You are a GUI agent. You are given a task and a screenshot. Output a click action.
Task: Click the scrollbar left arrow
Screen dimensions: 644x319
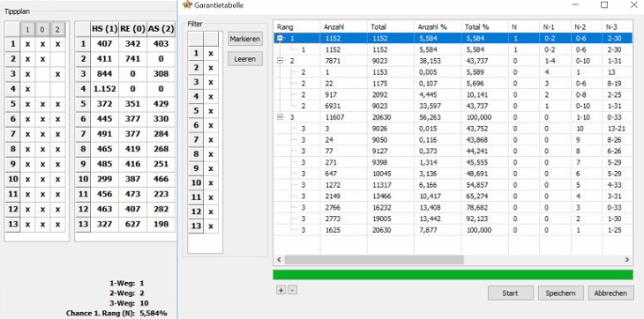coord(279,260)
